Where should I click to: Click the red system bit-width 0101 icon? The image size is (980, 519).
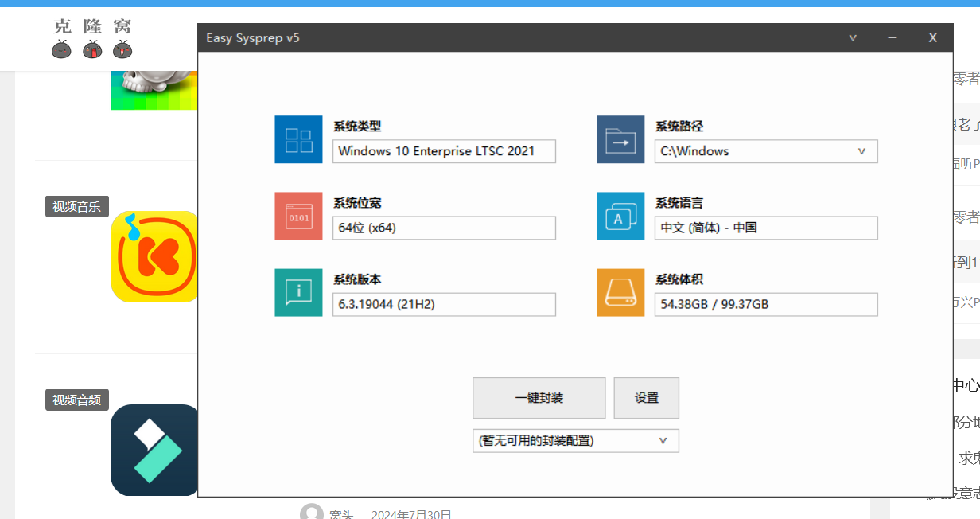298,216
